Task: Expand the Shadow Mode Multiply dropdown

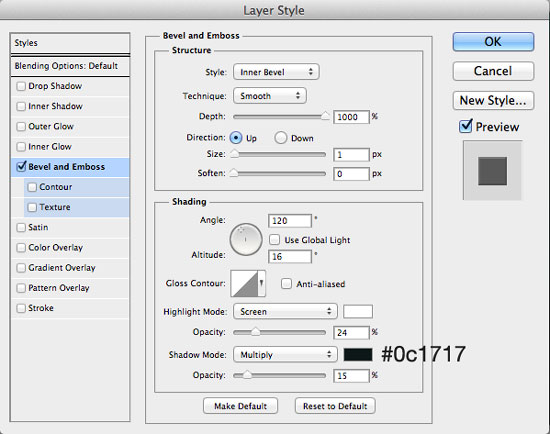Action: click(285, 355)
